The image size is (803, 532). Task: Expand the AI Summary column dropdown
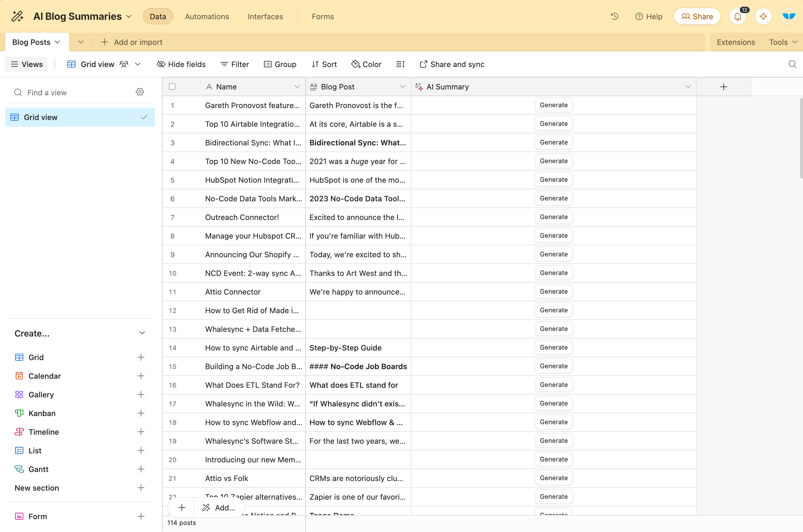tap(688, 87)
